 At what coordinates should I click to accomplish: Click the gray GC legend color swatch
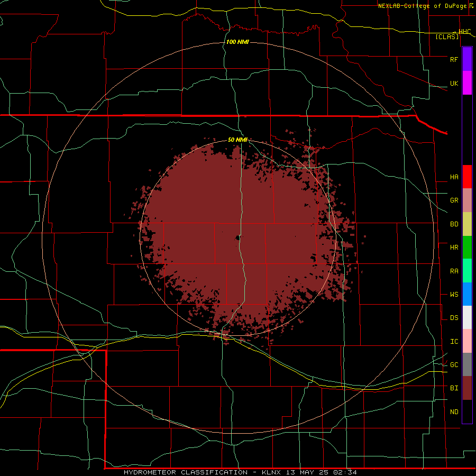click(467, 364)
